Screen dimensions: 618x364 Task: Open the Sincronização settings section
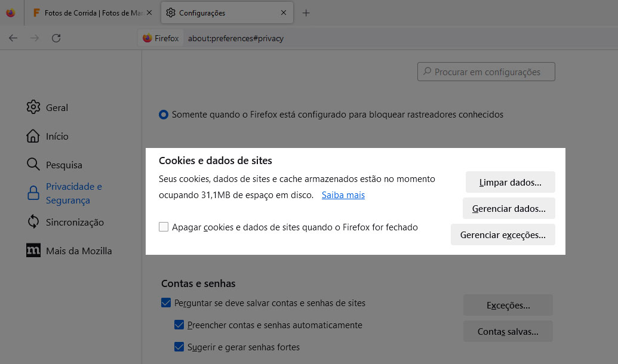coord(75,222)
